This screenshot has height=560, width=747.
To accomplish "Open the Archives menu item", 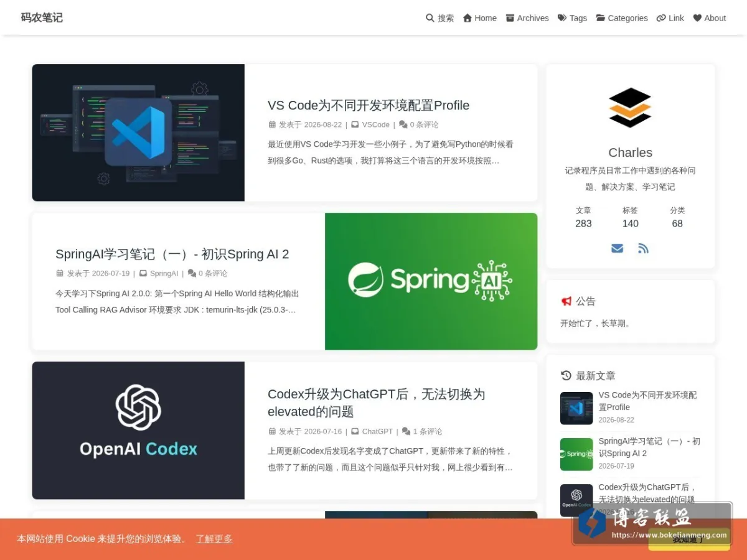I will click(527, 18).
